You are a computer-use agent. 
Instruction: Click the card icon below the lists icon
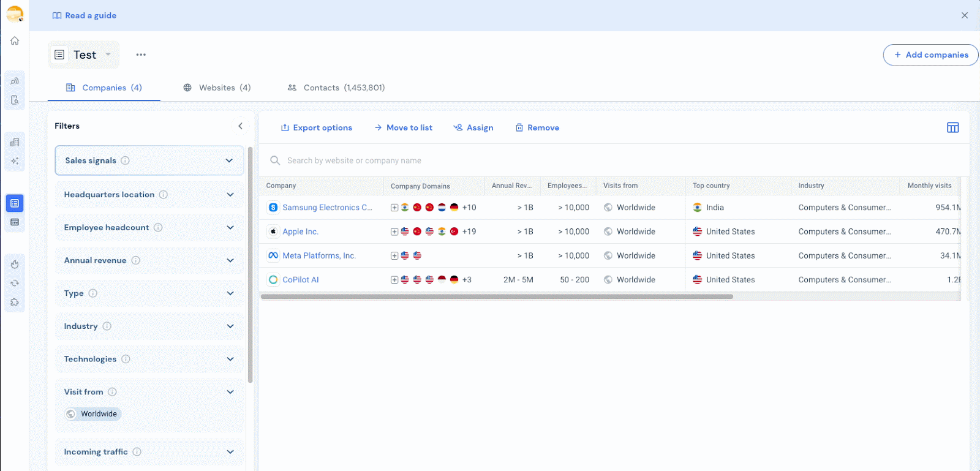pos(15,222)
